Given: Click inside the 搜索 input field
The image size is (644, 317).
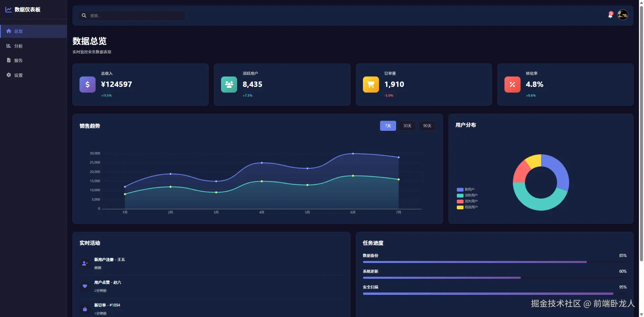Looking at the screenshot, I should click(131, 16).
